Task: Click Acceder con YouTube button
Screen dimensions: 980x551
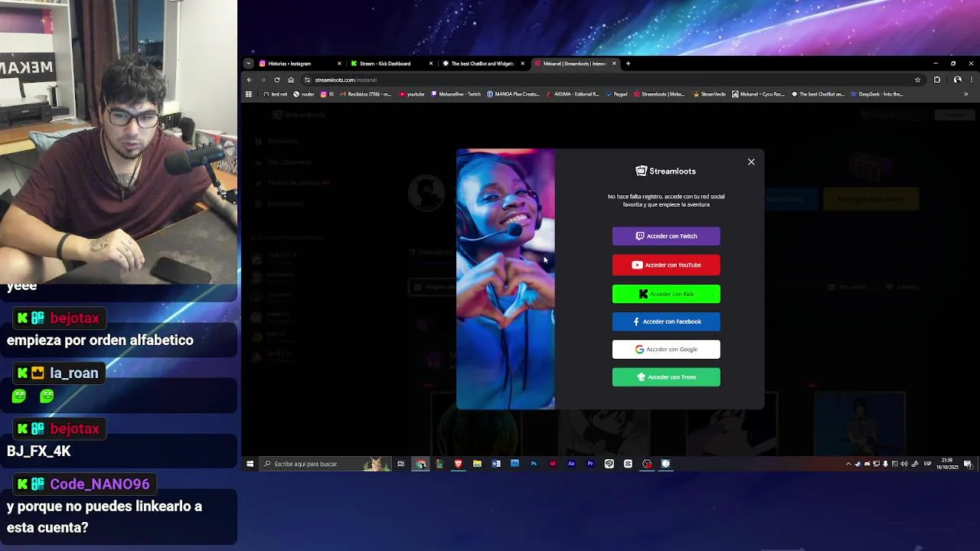Action: 666,265
